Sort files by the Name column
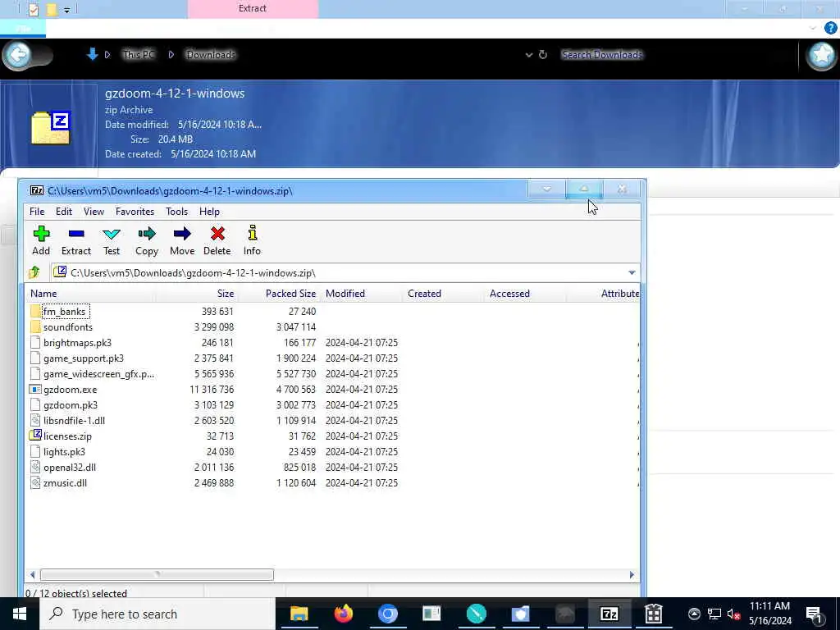 pyautogui.click(x=90, y=294)
